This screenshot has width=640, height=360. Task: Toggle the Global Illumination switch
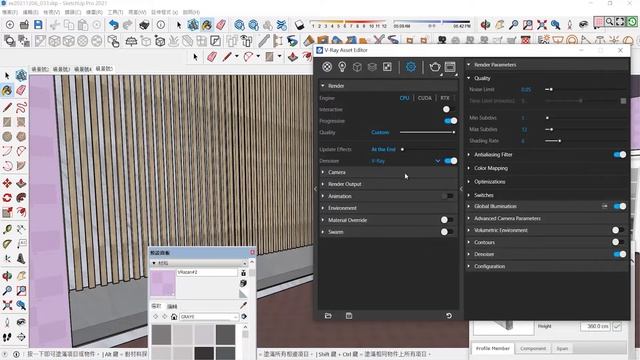click(620, 206)
